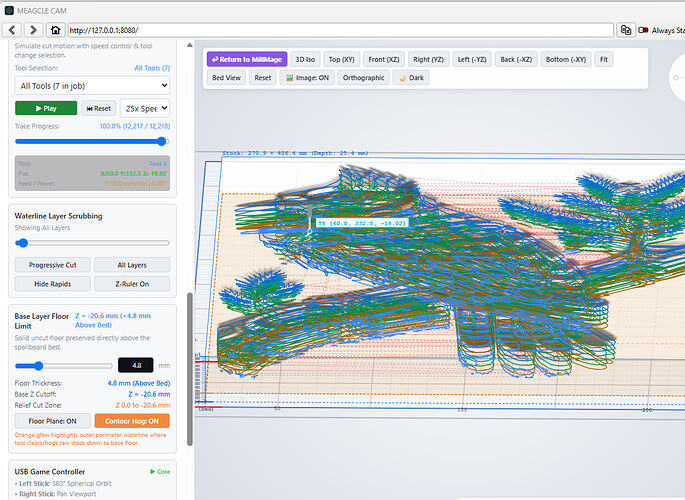
Task: Click the USB Game Controller heading
Action: pyautogui.click(x=50, y=472)
